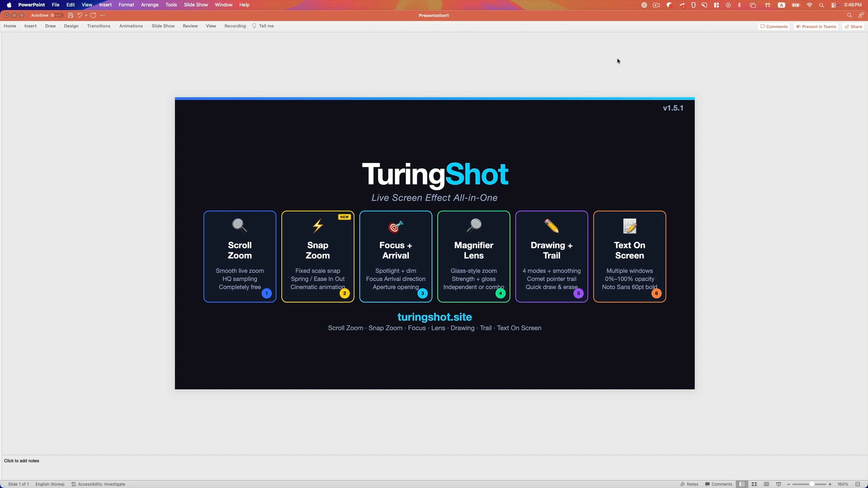Screen dimensions: 868x488
Task: Click the screen mirroring stacked windows icon
Action: click(x=753, y=5)
